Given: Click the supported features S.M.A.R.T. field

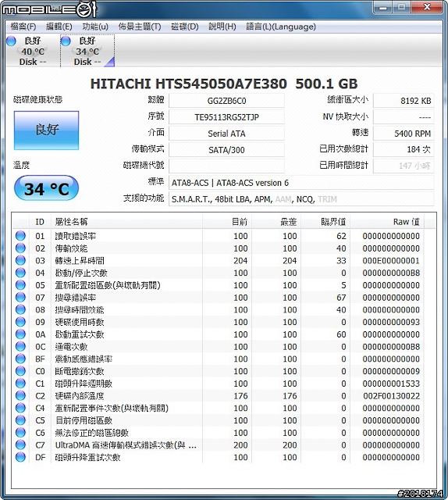Looking at the screenshot, I should point(301,199).
